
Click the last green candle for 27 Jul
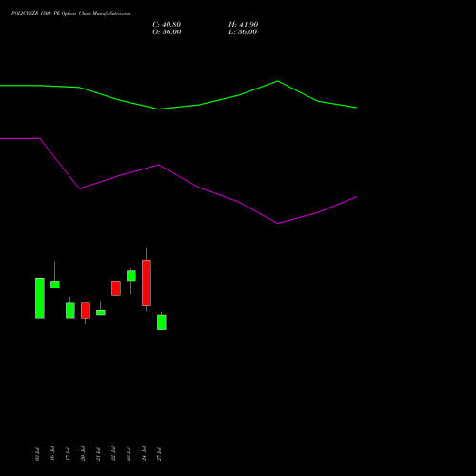tap(162, 323)
